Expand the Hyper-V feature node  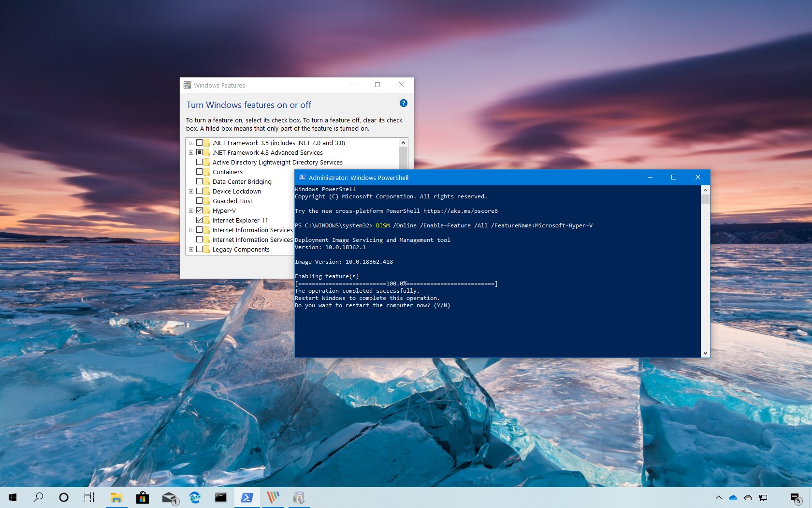tap(191, 210)
